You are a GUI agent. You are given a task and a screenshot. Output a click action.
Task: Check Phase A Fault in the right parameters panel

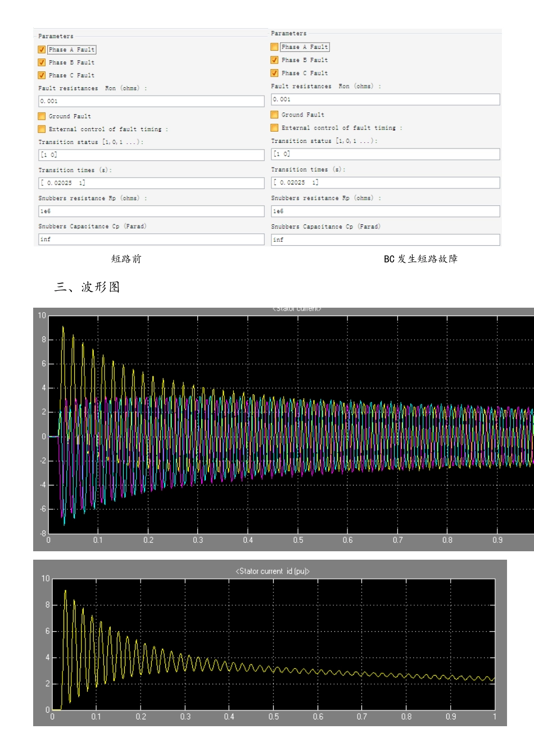(274, 47)
